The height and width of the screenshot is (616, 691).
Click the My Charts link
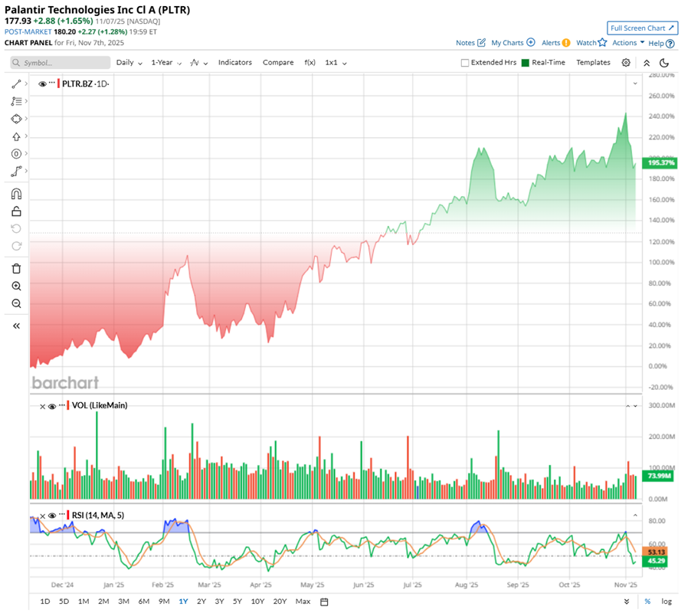click(507, 43)
